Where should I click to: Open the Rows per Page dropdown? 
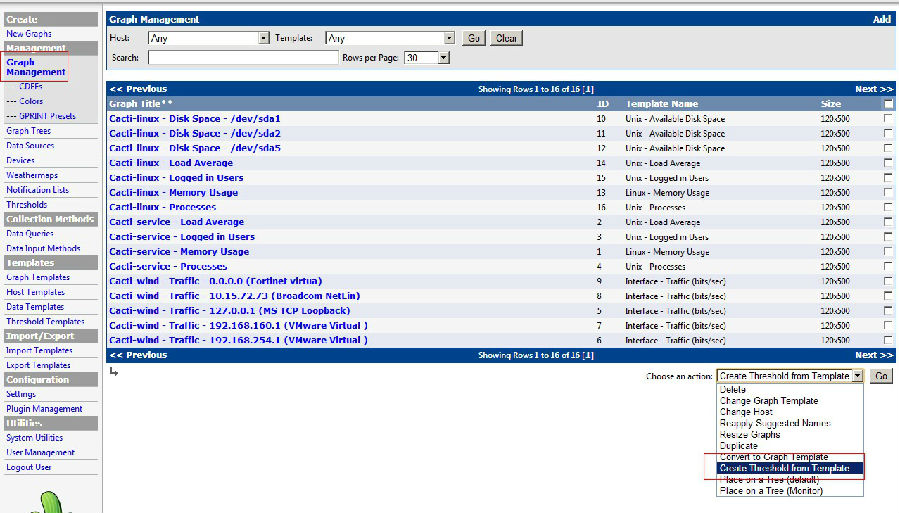[x=427, y=57]
